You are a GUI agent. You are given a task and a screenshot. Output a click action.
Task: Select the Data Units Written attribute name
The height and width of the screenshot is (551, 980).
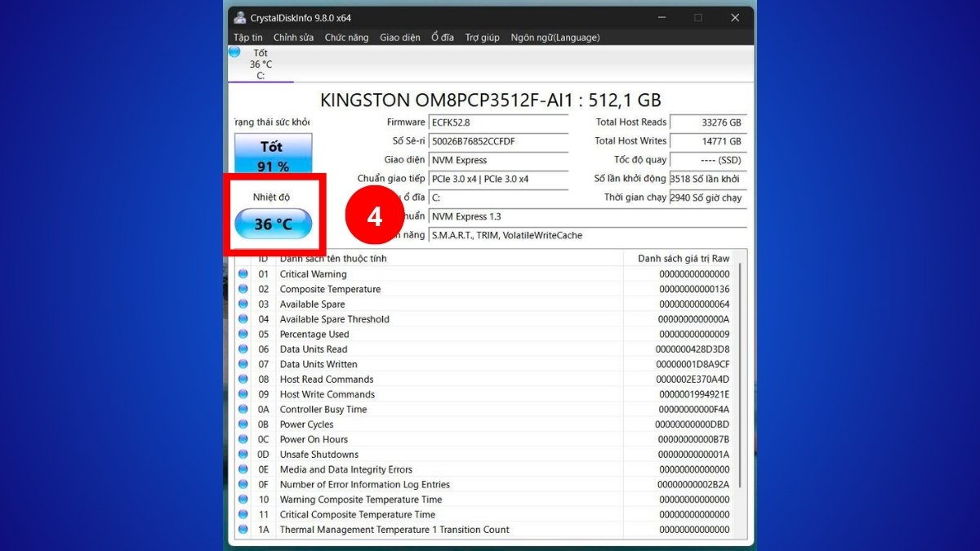click(x=318, y=364)
